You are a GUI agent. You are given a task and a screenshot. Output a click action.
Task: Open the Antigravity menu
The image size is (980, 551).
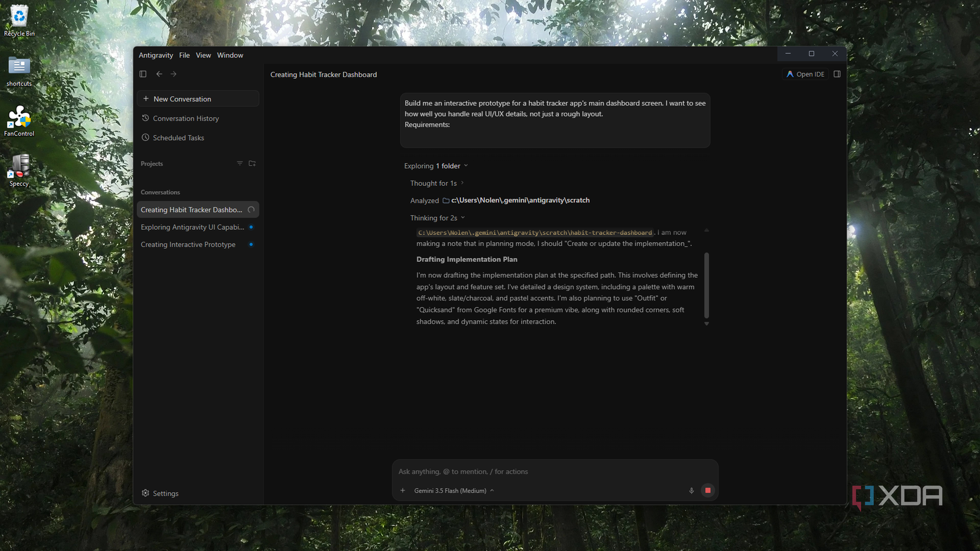pyautogui.click(x=156, y=55)
